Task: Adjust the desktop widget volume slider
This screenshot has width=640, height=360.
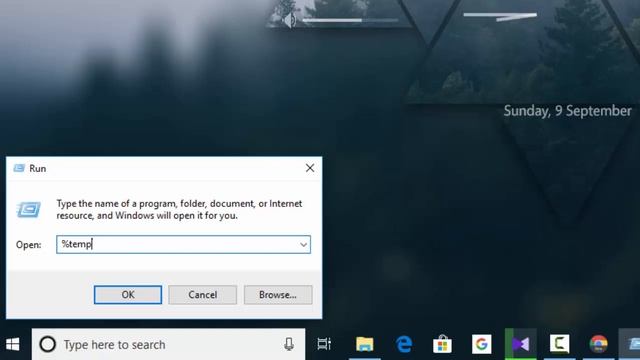Action: (350, 20)
